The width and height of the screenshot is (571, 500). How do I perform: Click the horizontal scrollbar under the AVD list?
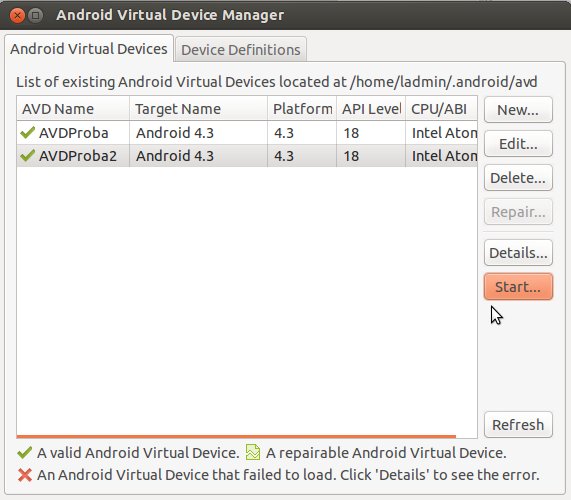(236, 436)
